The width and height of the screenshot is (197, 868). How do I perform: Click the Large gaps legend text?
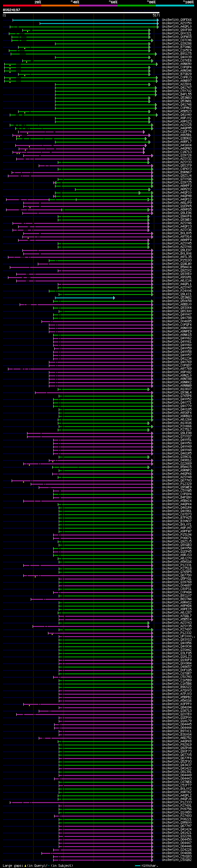[x=38, y=866]
